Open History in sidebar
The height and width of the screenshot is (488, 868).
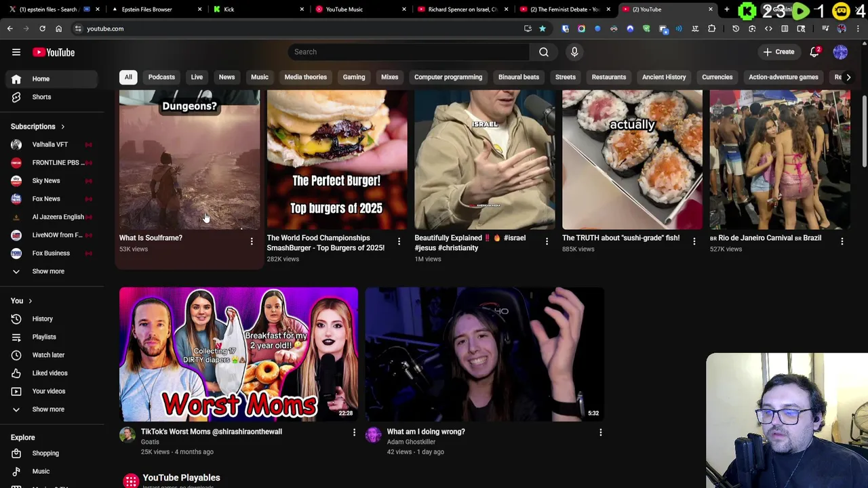(x=52, y=319)
